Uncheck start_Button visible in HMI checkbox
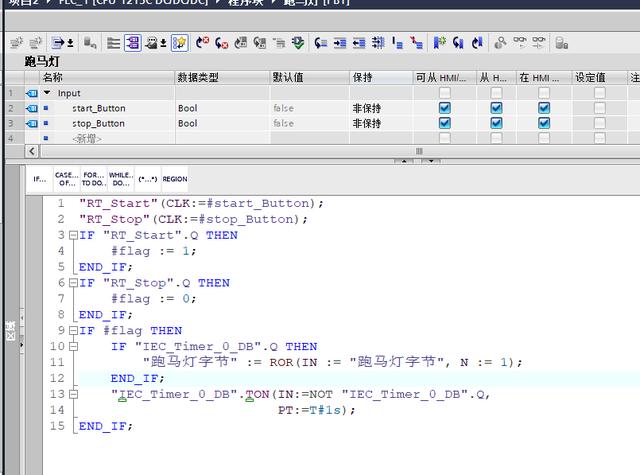Viewport: 640px width, 475px height. [544, 108]
